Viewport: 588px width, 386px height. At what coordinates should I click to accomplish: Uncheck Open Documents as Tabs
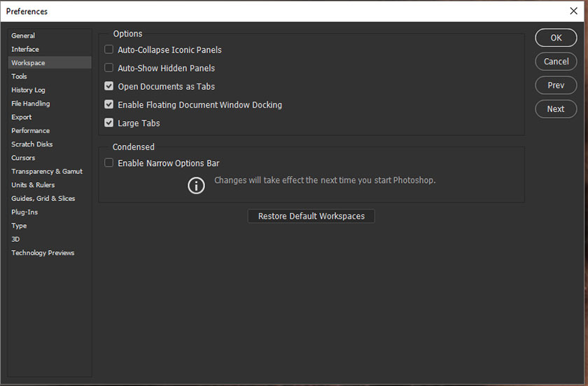click(x=108, y=86)
